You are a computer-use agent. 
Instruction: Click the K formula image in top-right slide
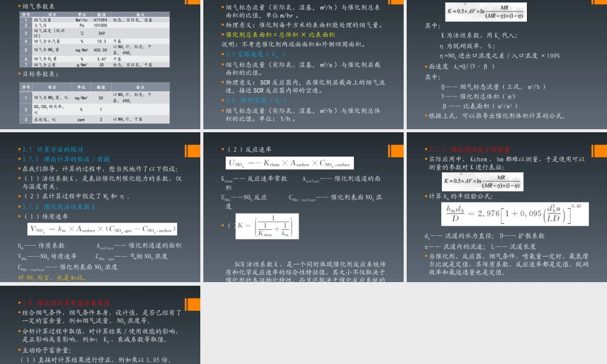[x=486, y=12]
